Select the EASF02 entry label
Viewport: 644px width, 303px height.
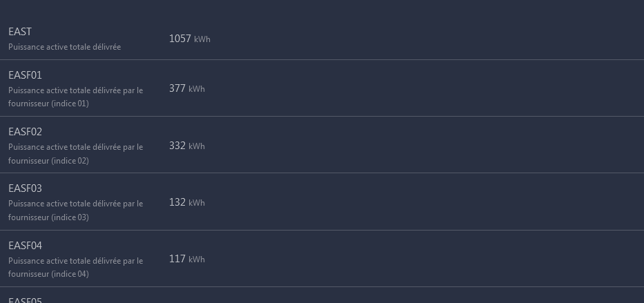[25, 132]
